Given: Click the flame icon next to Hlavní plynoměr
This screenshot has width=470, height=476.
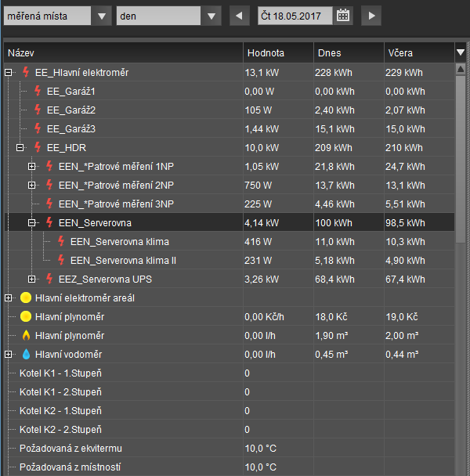Looking at the screenshot, I should click(x=26, y=336).
